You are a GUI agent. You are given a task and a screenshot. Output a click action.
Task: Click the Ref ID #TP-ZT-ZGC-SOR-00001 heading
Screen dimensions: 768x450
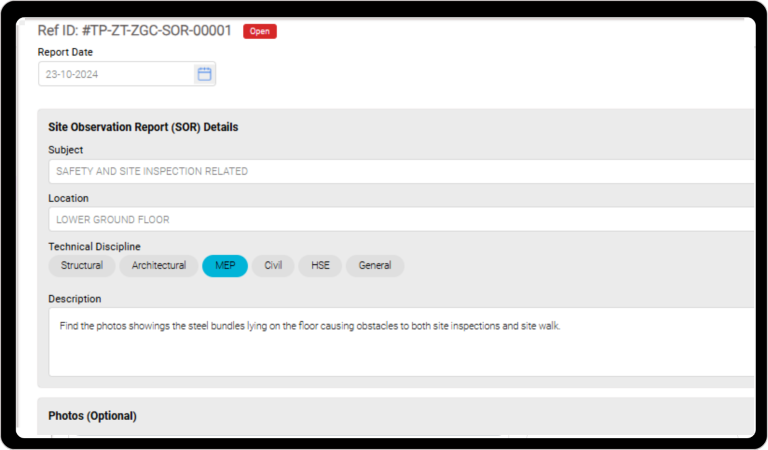pos(134,30)
